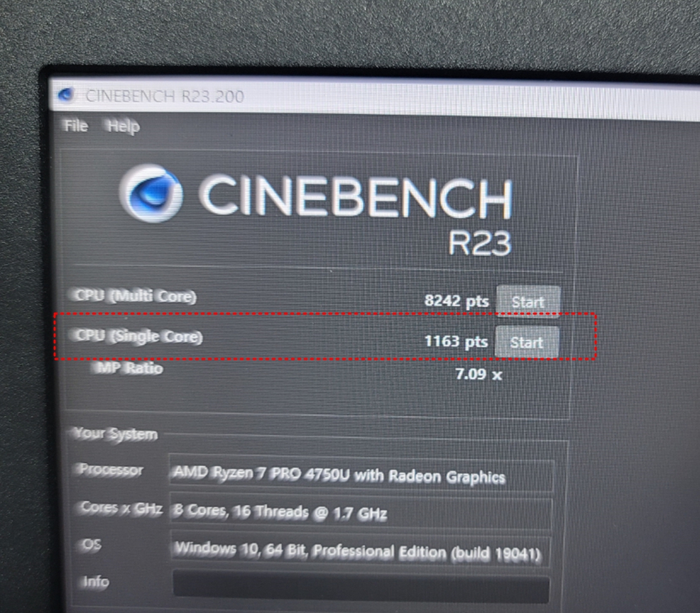Start the CPU Multi Core benchmark

tap(528, 302)
